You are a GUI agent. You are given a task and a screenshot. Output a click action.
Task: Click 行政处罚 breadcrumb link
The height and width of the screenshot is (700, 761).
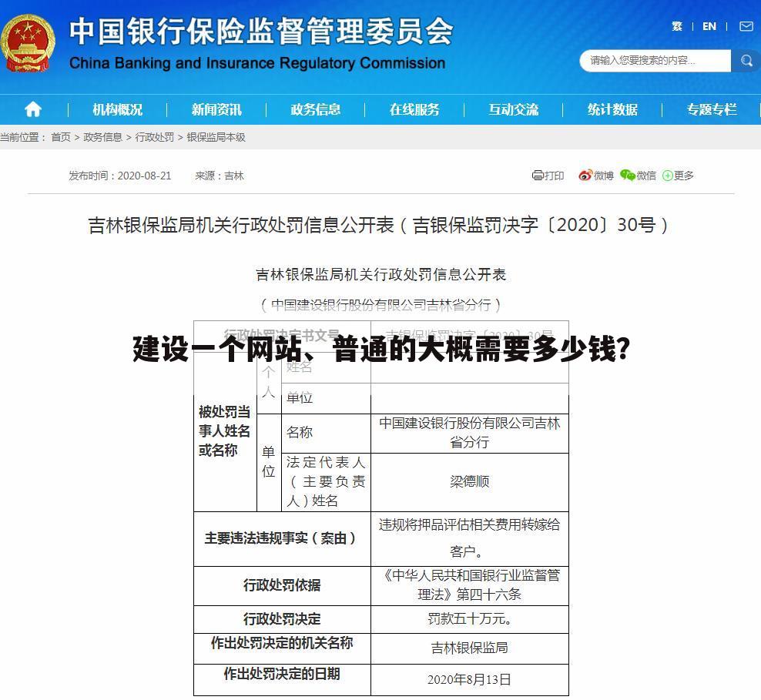click(x=154, y=137)
